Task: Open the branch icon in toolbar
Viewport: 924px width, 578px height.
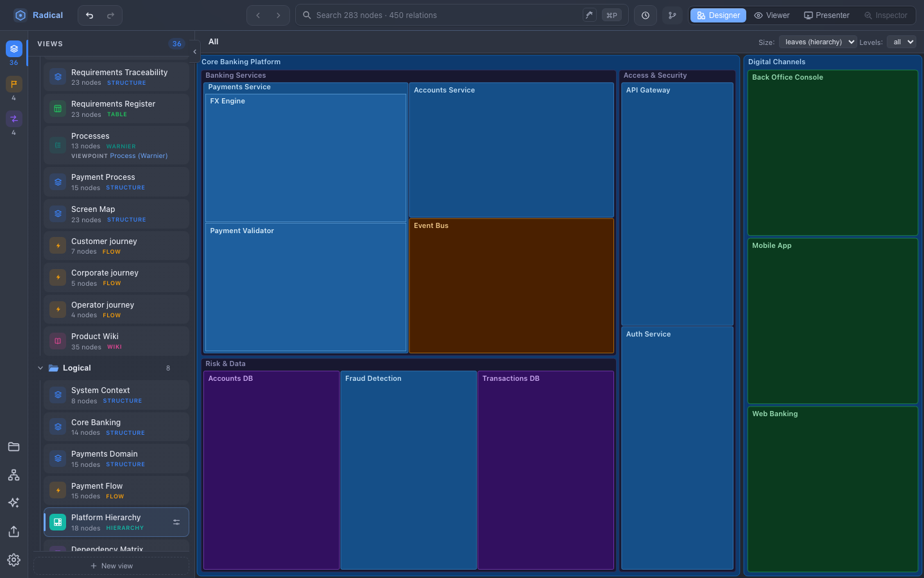Action: click(x=672, y=15)
